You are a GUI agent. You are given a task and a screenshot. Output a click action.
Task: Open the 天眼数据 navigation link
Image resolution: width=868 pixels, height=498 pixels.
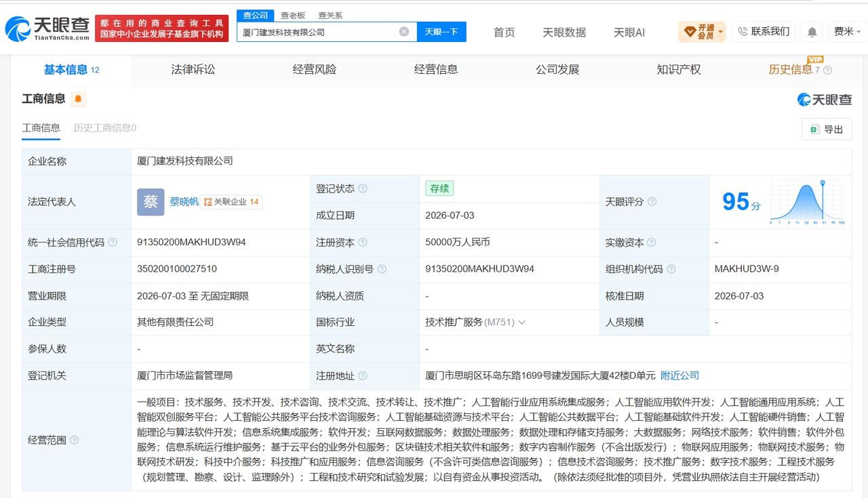(x=564, y=32)
